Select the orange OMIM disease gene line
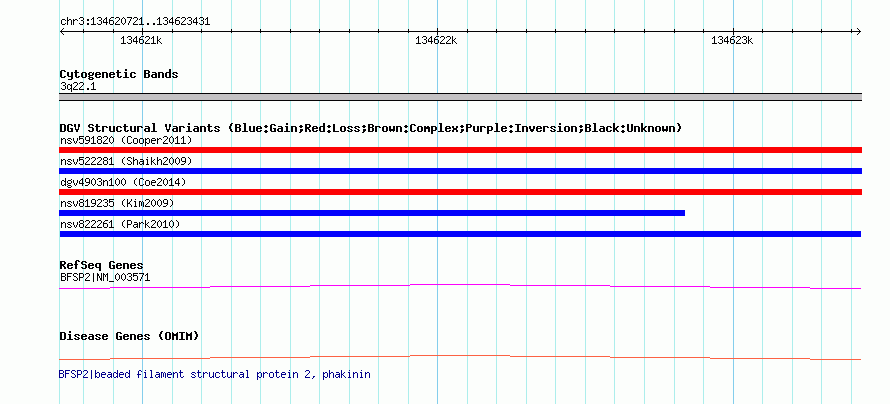Image resolution: width=890 pixels, height=404 pixels. click(460, 357)
